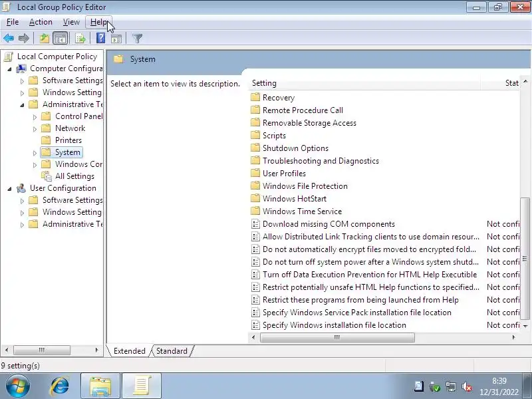Select Printers in the tree
The width and height of the screenshot is (532, 399).
(x=68, y=140)
